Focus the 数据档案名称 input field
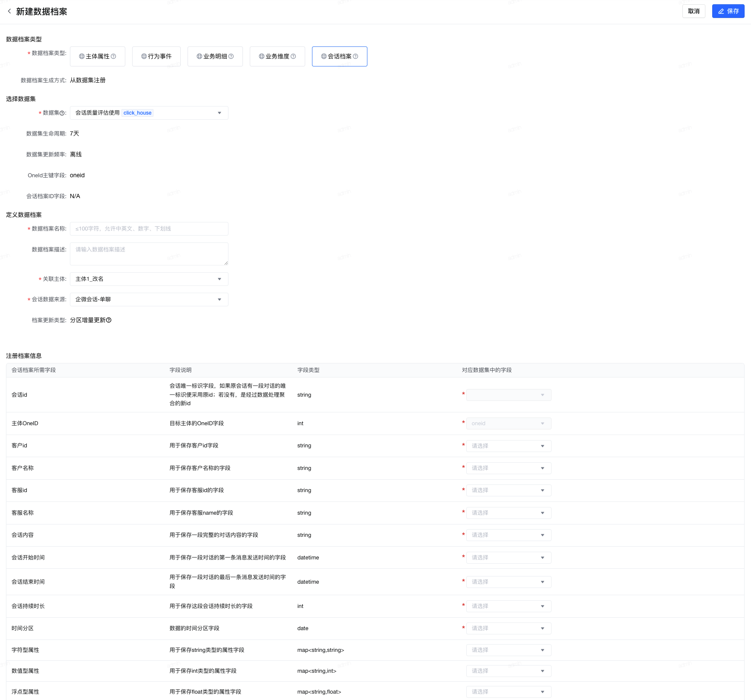The width and height of the screenshot is (751, 700). tap(149, 229)
